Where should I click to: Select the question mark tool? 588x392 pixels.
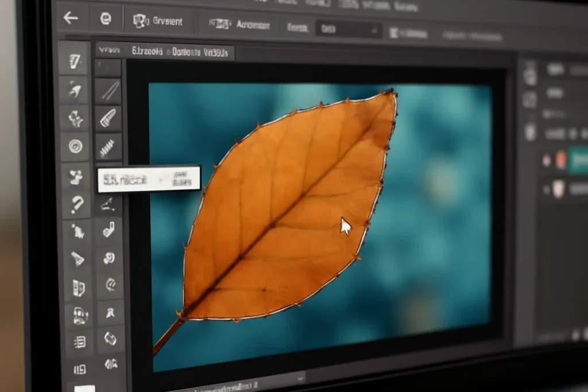(77, 205)
